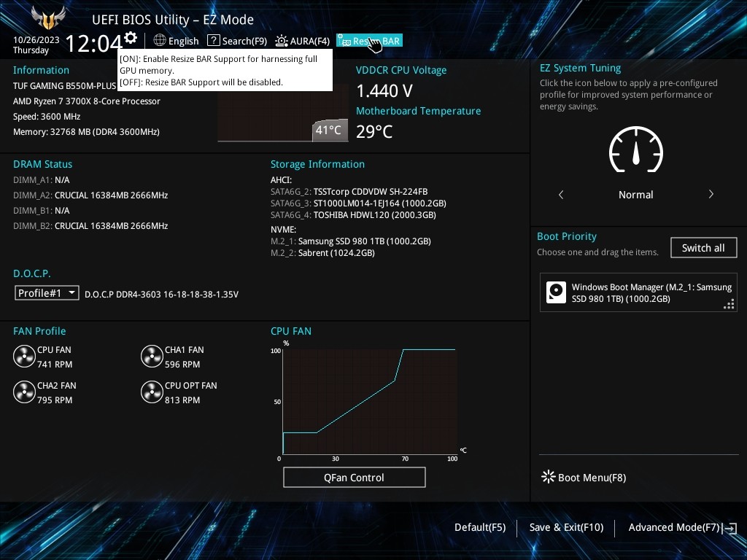747x560 pixels.
Task: Toggle the Resize BAR option
Action: [x=369, y=41]
